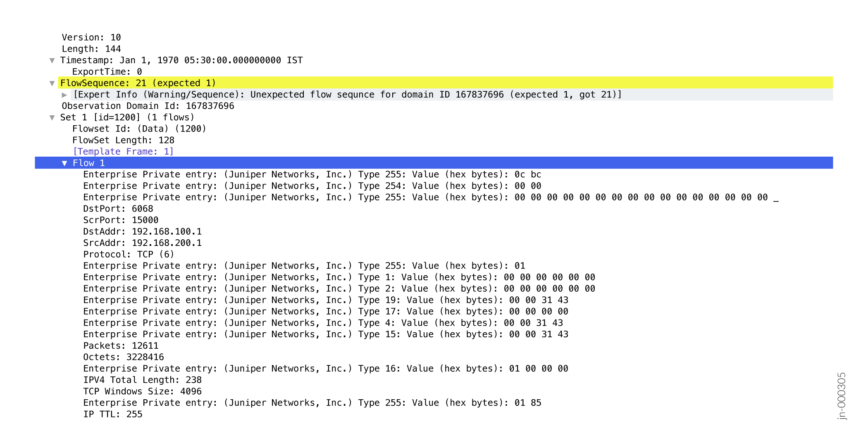Open the Template Frame: 1 link

[123, 152]
